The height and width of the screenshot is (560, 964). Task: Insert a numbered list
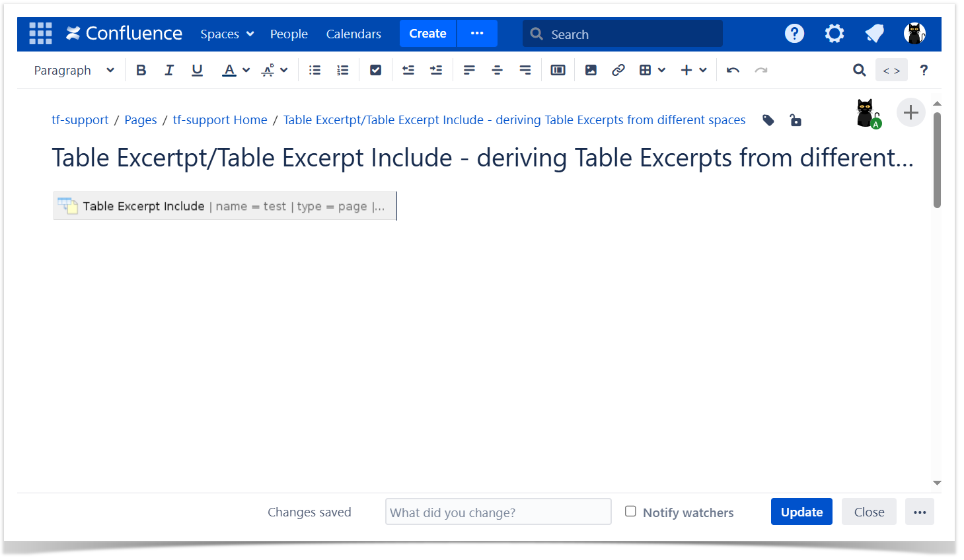[342, 70]
